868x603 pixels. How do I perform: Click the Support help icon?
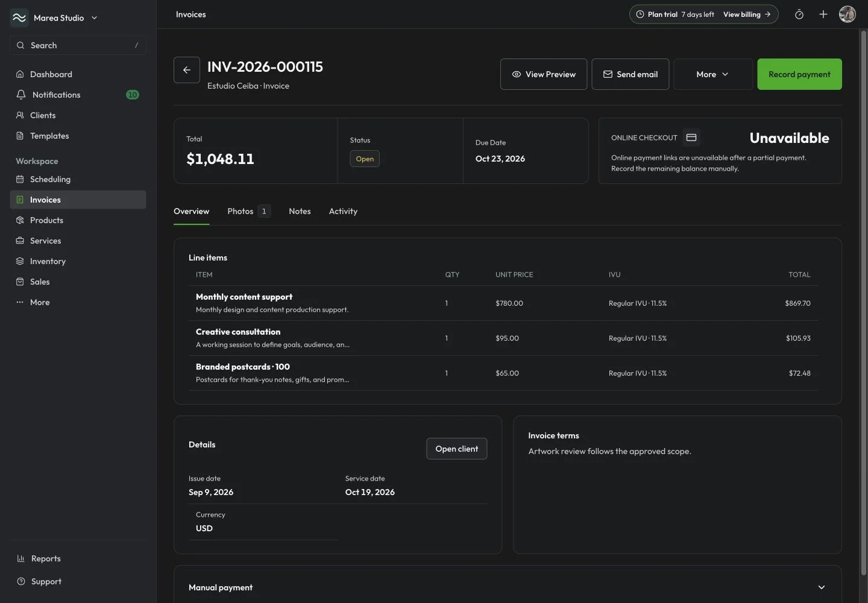pyautogui.click(x=21, y=581)
